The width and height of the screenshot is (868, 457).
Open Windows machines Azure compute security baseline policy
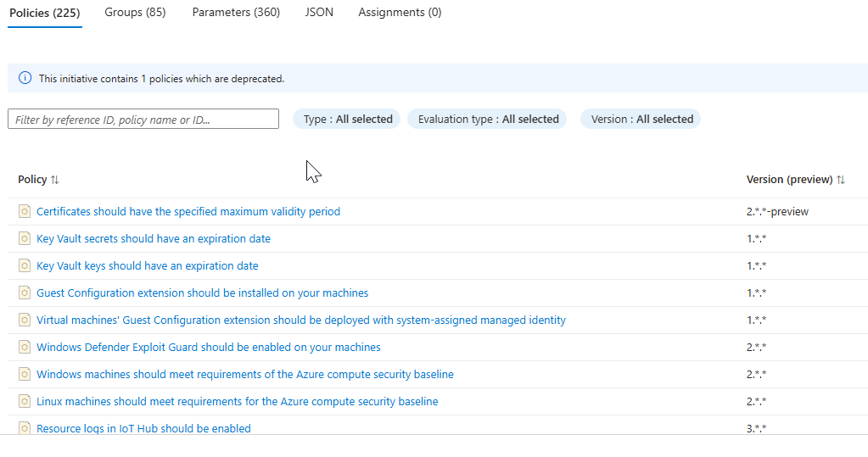point(245,374)
